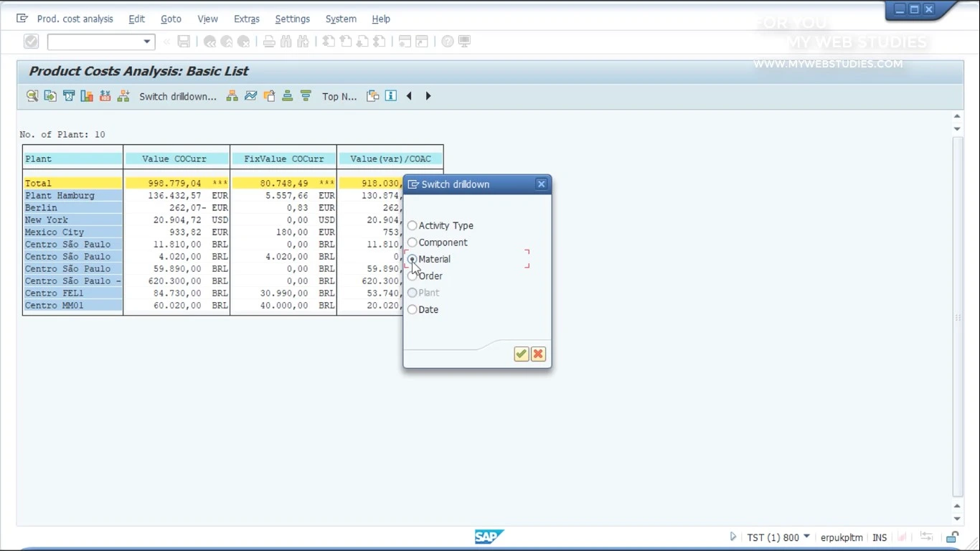Select the Centro FEL1 row

72,293
